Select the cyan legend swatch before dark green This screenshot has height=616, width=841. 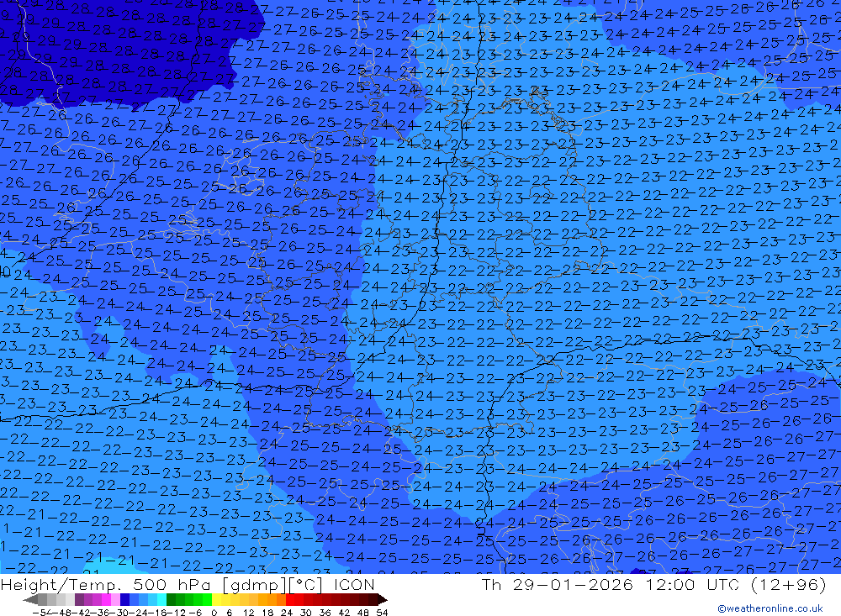pyautogui.click(x=161, y=599)
